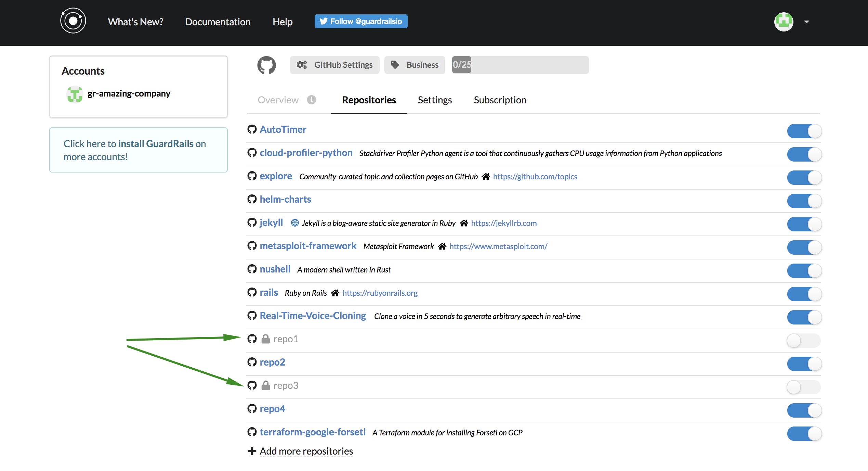The image size is (868, 471).
Task: Open the Settings tab
Action: point(435,100)
